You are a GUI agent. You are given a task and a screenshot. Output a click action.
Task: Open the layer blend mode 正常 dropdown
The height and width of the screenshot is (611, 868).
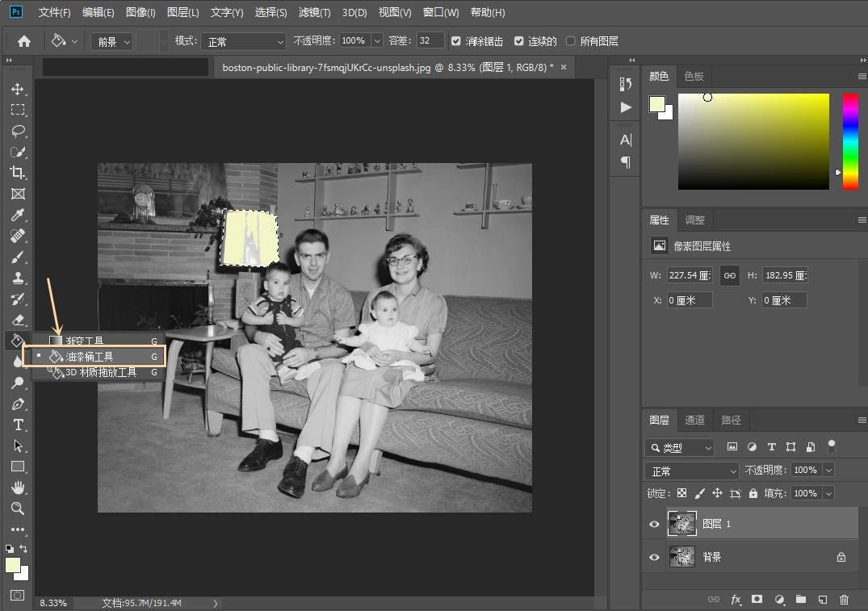click(693, 471)
